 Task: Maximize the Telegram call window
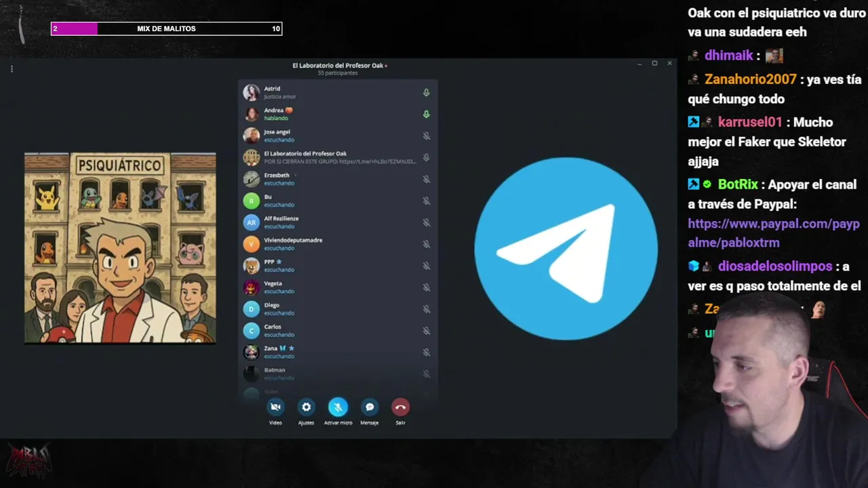(654, 63)
